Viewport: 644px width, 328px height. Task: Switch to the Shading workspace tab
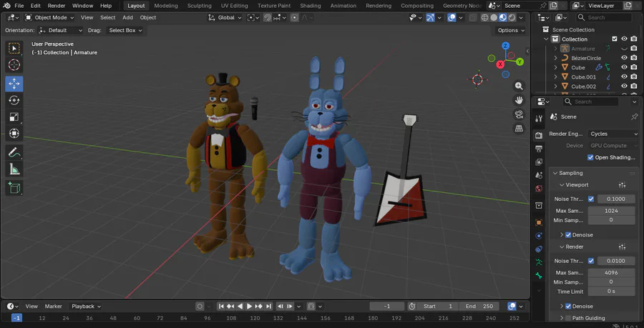click(x=310, y=6)
